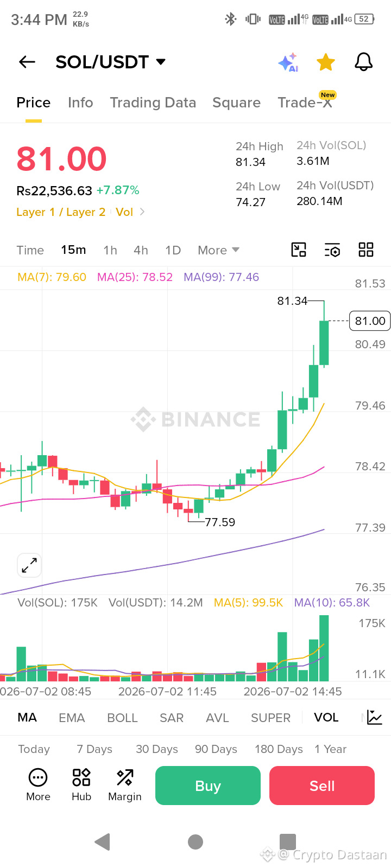Viewport: 391px width, 868px height.
Task: Toggle the AVL indicator
Action: 217,718
